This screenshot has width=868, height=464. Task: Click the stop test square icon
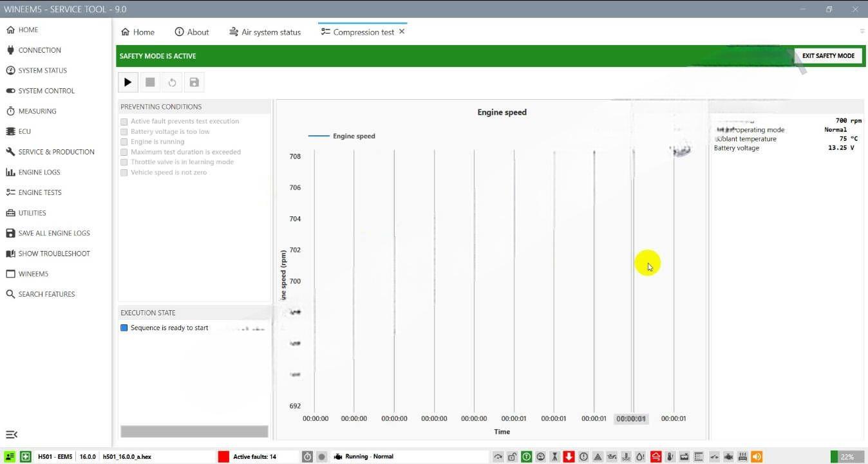click(x=150, y=82)
